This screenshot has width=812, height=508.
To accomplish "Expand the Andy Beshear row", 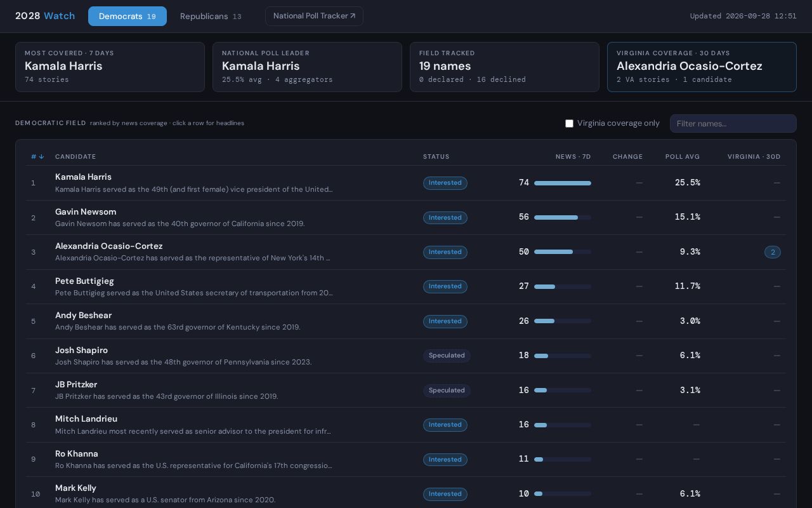I will tap(406, 321).
